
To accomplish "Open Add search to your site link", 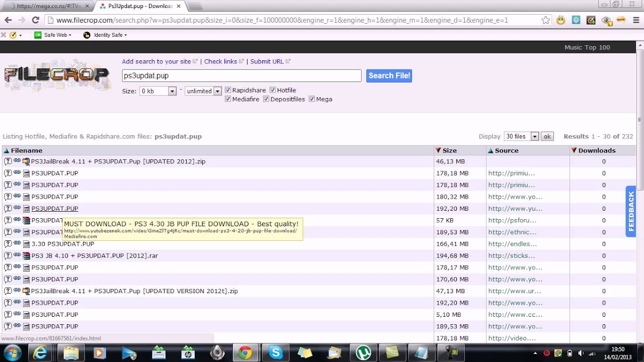I will [x=156, y=61].
